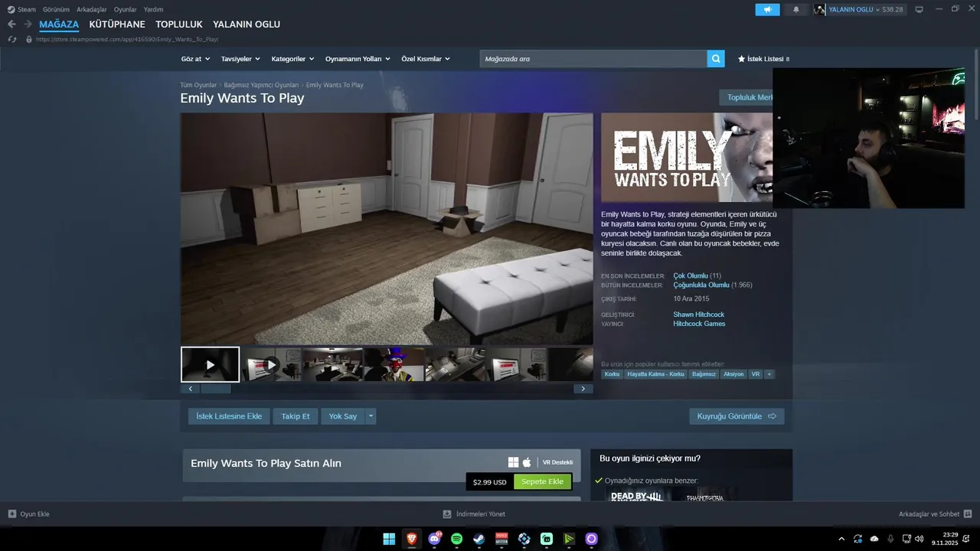This screenshot has height=551, width=980.
Task: Show hidden system tray icons
Action: 841,539
